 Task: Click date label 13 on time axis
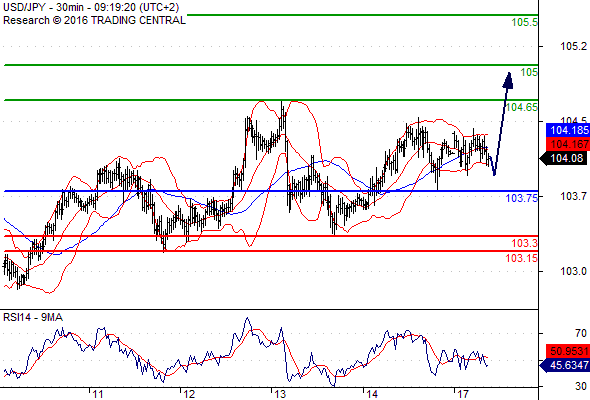click(280, 394)
